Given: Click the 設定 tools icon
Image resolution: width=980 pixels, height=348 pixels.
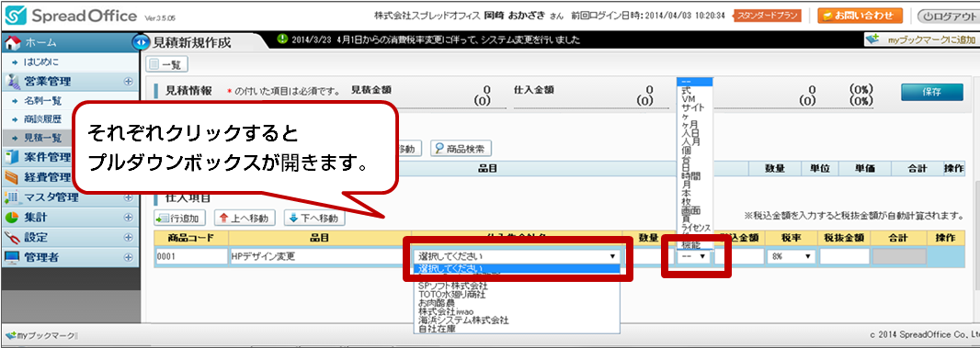Looking at the screenshot, I should [13, 238].
